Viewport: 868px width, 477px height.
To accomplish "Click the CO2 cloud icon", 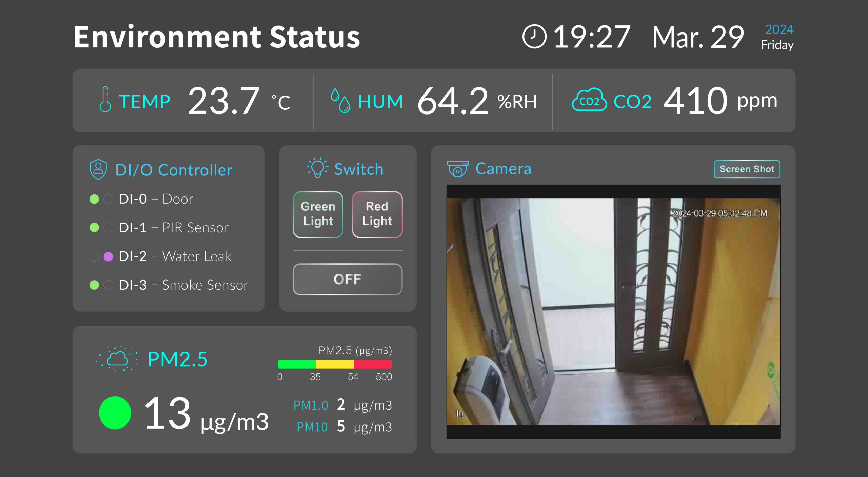I will pos(589,100).
